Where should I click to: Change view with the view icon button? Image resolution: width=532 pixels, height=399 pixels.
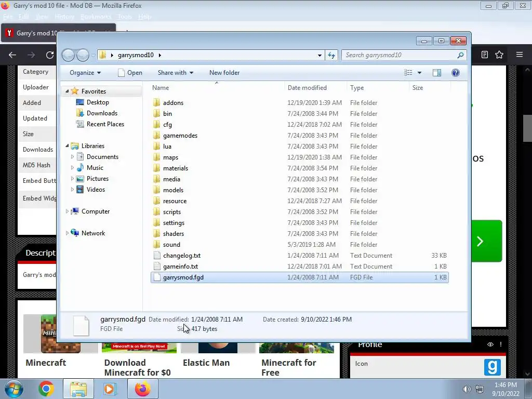(x=408, y=73)
